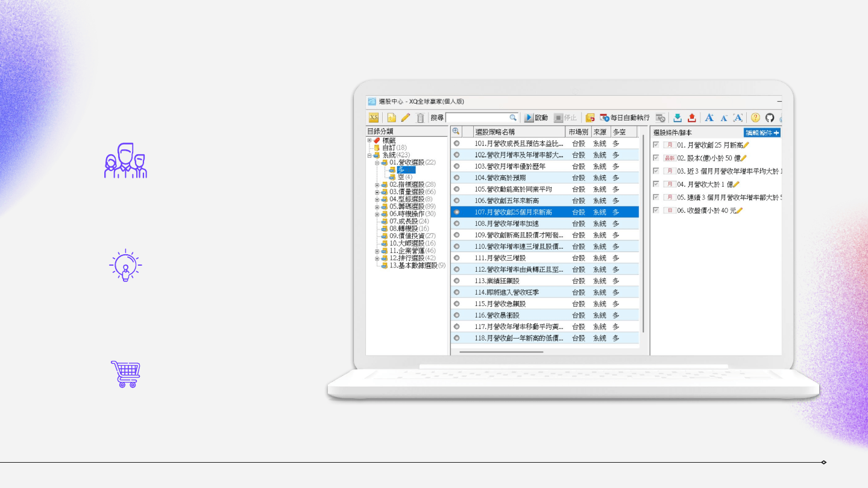Expand the 02.指標選股 tree node
This screenshot has height=488, width=868.
(x=377, y=184)
